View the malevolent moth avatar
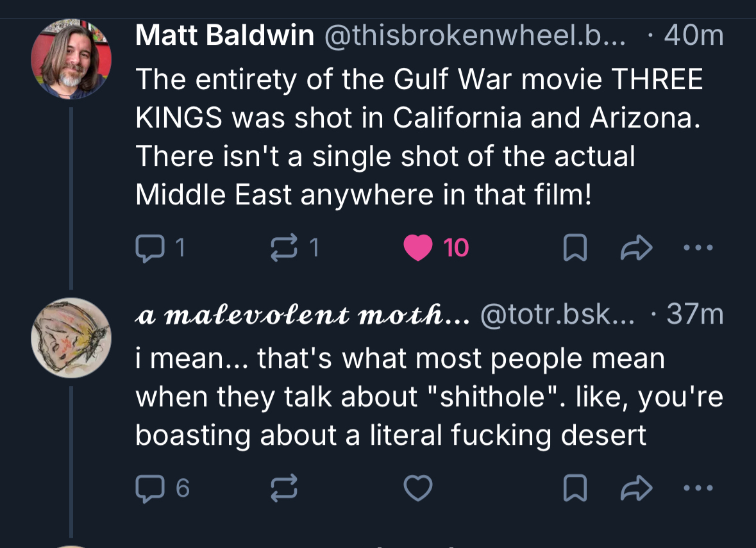The image size is (756, 548). point(71,338)
